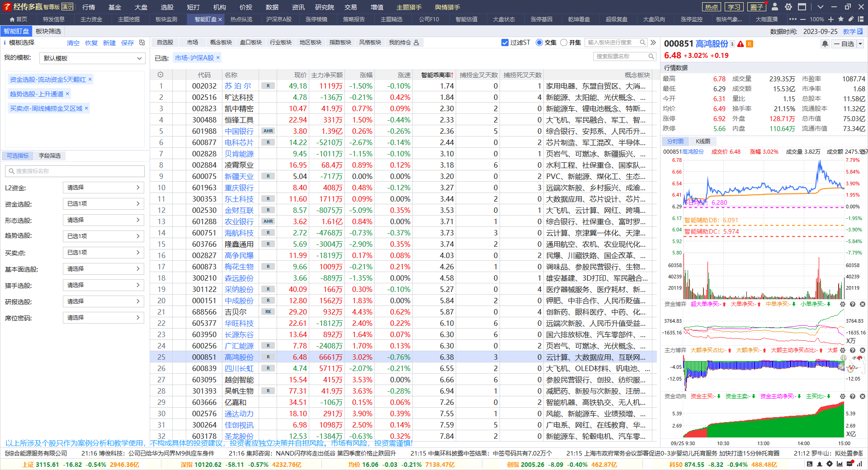Click the star favorite icon in tab bar

(841, 19)
